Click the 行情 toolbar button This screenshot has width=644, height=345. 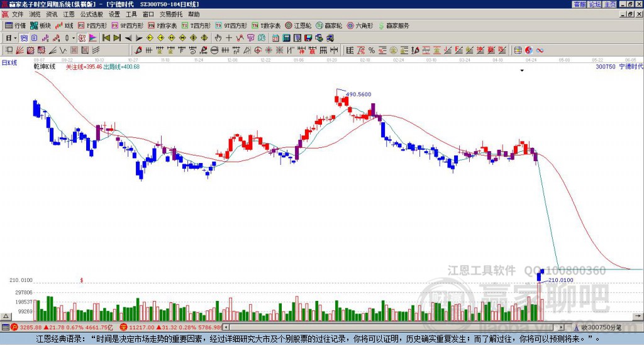pos(16,25)
